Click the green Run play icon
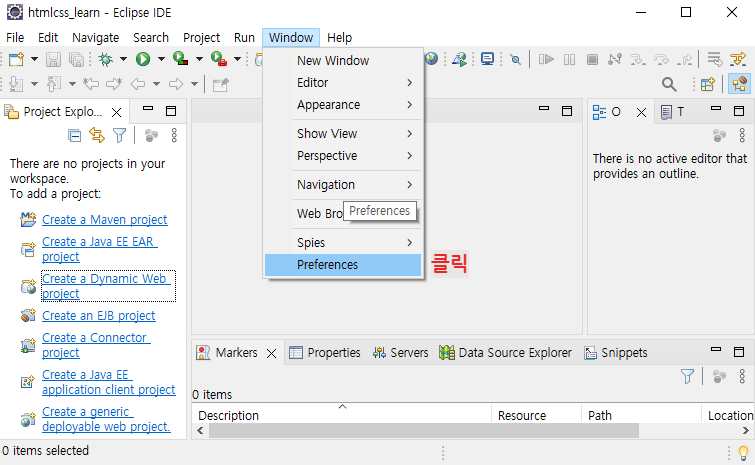Image resolution: width=755 pixels, height=465 pixels. 143,59
